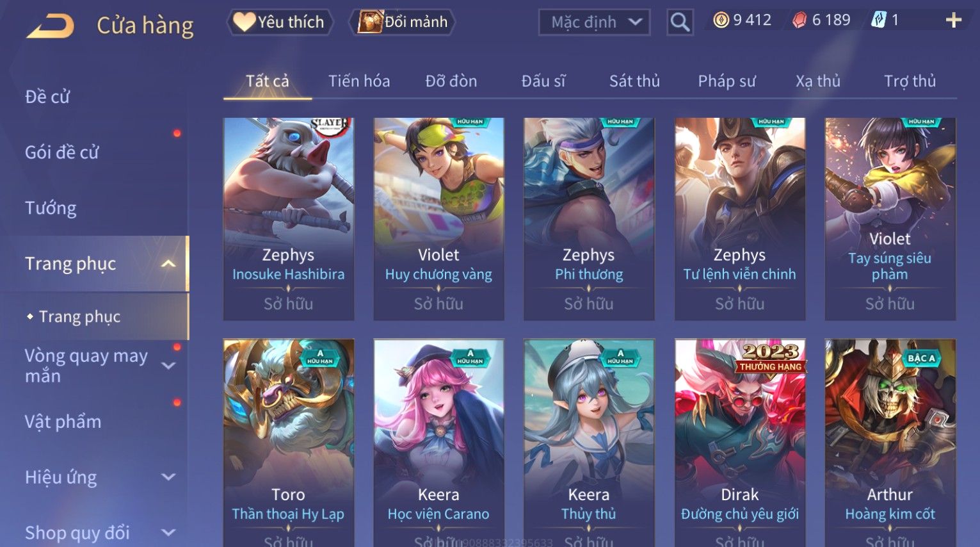This screenshot has width=980, height=547.
Task: Click the red gem currency icon
Action: (x=799, y=20)
